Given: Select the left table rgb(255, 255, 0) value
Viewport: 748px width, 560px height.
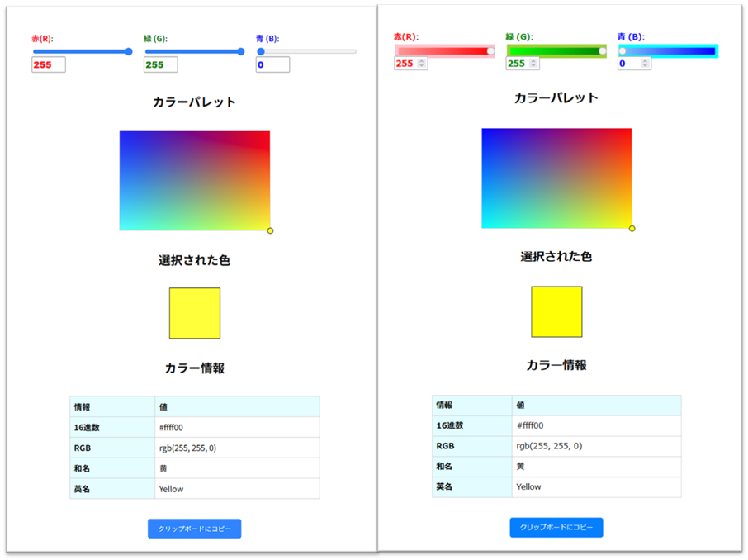Looking at the screenshot, I should coord(187,448).
